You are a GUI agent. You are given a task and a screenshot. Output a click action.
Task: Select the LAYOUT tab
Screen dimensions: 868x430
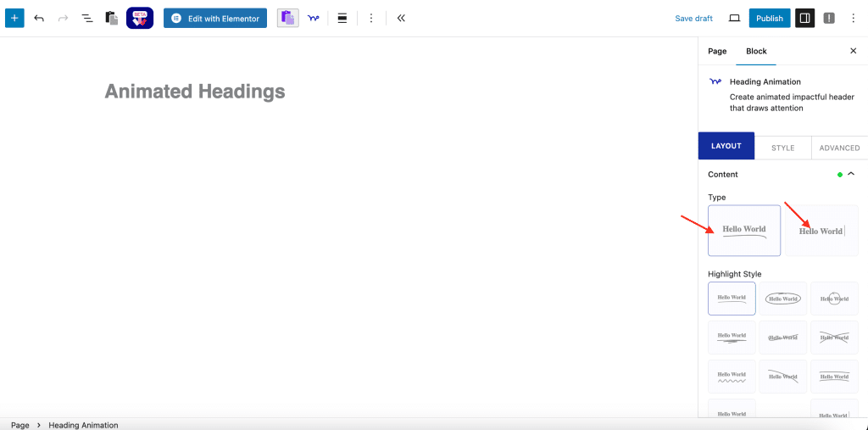(726, 146)
